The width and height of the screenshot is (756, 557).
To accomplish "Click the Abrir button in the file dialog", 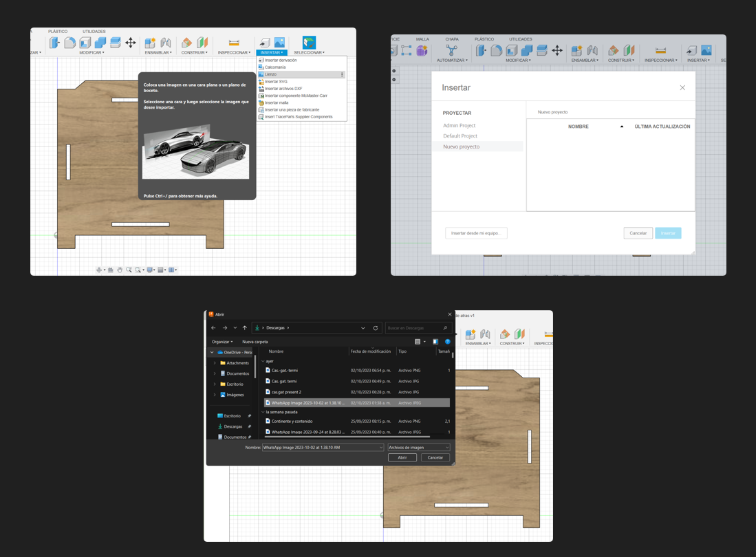I will [x=402, y=458].
